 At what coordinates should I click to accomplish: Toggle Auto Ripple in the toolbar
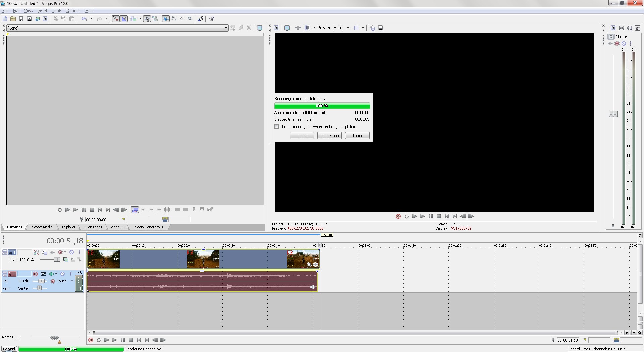point(133,19)
